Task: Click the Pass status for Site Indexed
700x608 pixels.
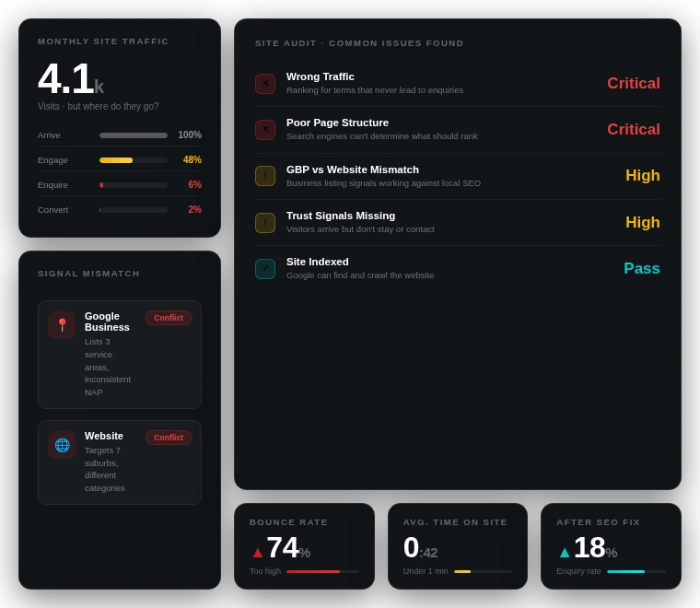Action: (641, 269)
